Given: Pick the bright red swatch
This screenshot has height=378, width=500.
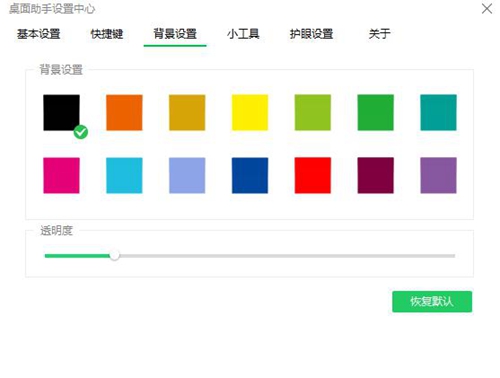Looking at the screenshot, I should pos(313,176).
